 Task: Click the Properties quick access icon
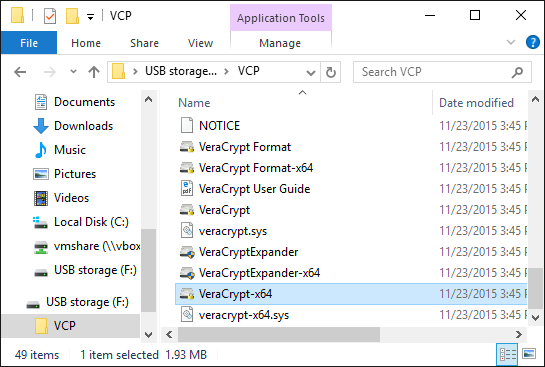pos(50,16)
